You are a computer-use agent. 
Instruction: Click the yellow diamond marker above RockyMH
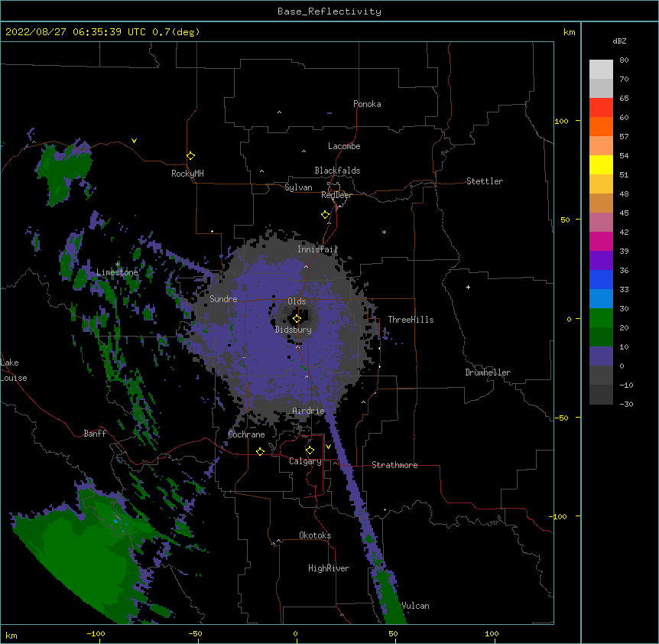[x=190, y=156]
